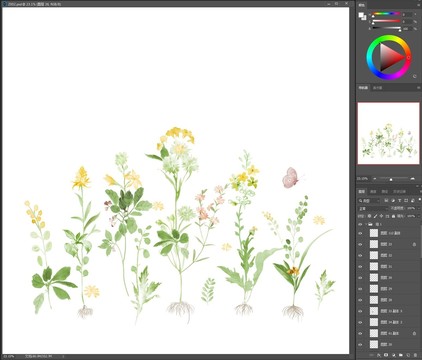Hide the layer group (组 1) eye icon
The width and height of the screenshot is (422, 360).
(360, 224)
